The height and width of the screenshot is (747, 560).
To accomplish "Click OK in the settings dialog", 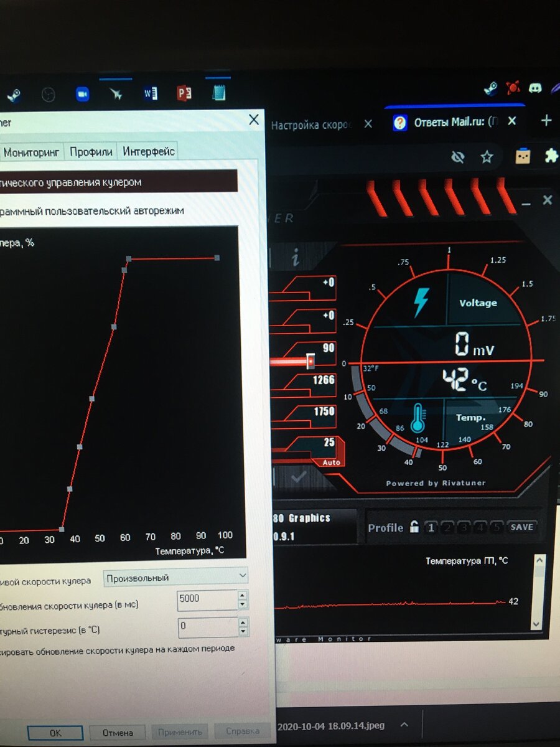I will click(55, 733).
